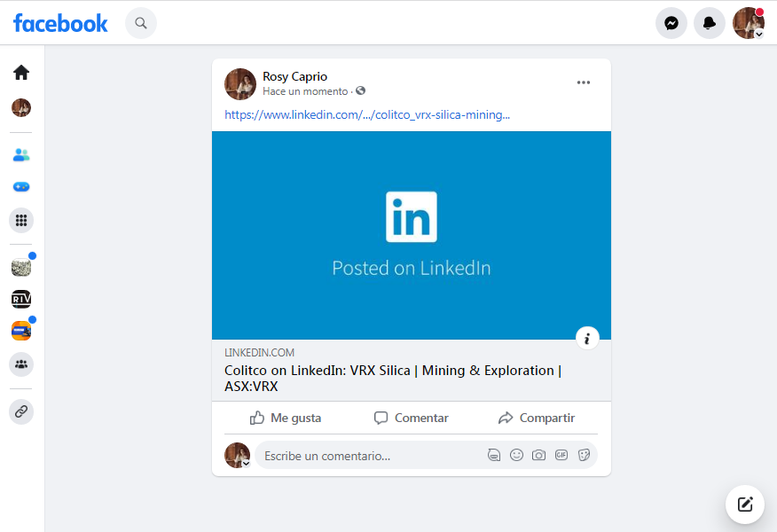
Task: Click Me gusta on the post
Action: coord(286,419)
